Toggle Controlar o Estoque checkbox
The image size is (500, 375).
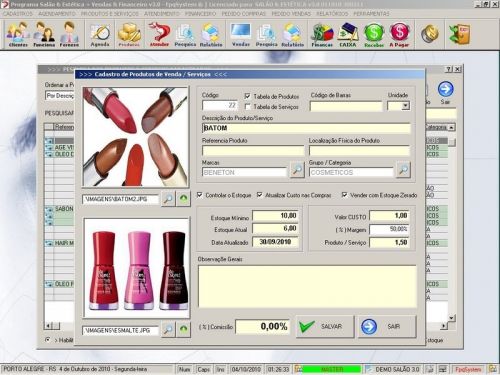click(199, 195)
